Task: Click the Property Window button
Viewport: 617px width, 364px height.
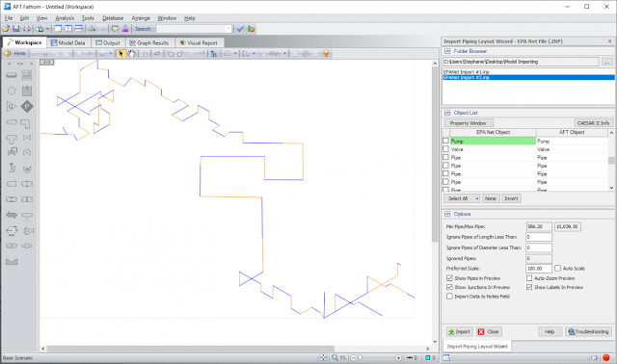Action: pyautogui.click(x=469, y=123)
